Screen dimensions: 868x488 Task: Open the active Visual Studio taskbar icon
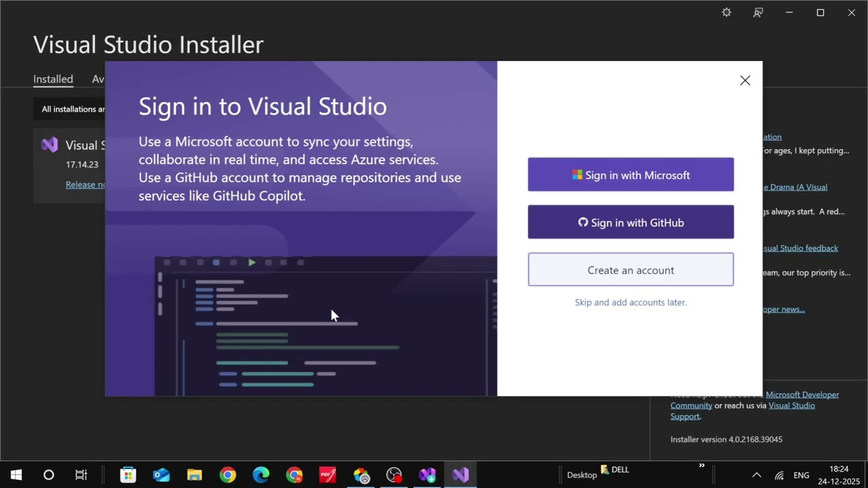tap(460, 475)
